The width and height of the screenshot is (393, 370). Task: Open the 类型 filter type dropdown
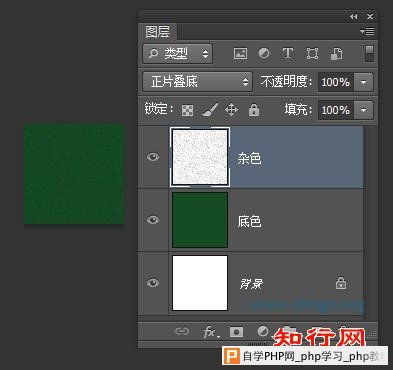point(177,54)
